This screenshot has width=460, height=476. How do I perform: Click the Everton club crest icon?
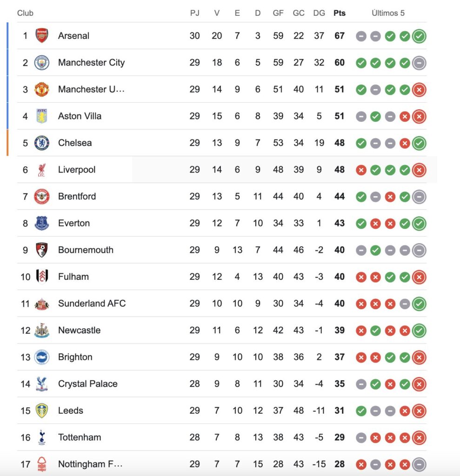pyautogui.click(x=42, y=224)
